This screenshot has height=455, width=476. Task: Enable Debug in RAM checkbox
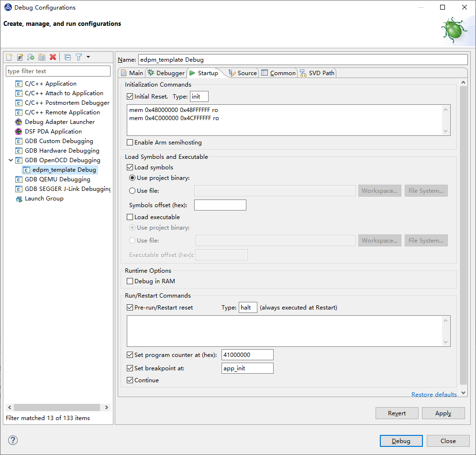pos(130,281)
